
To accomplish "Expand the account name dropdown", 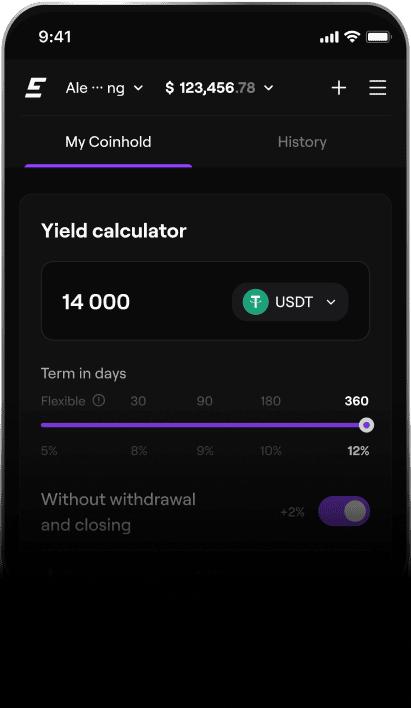I will point(104,88).
